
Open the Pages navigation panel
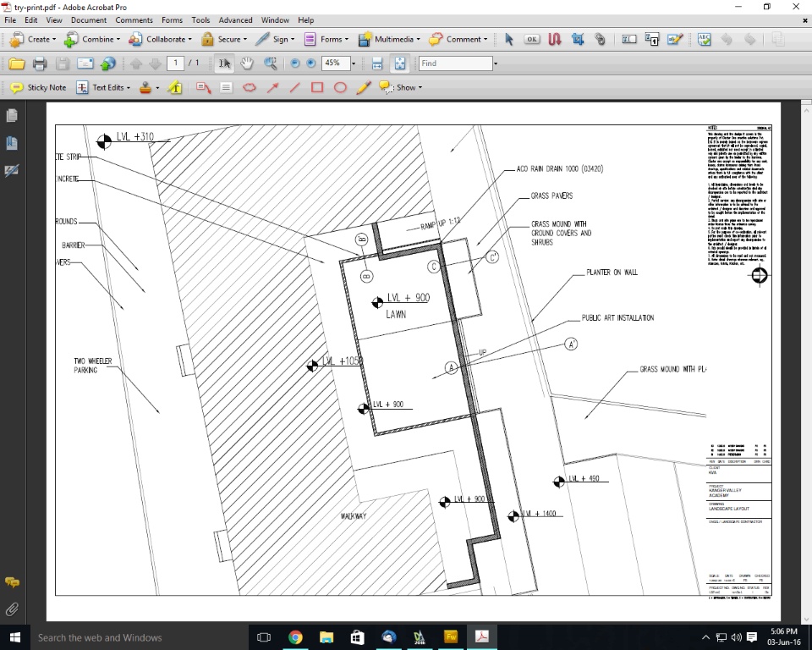tap(12, 116)
